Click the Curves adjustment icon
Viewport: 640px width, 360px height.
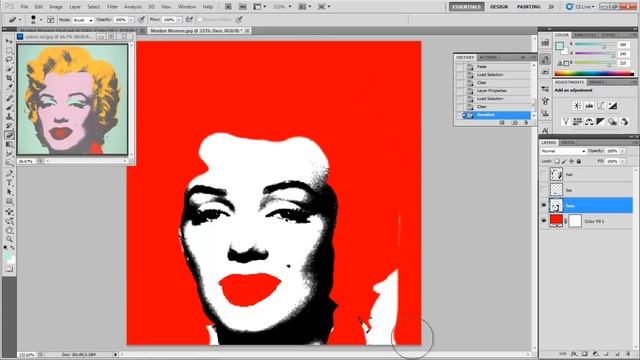pyautogui.click(x=601, y=106)
